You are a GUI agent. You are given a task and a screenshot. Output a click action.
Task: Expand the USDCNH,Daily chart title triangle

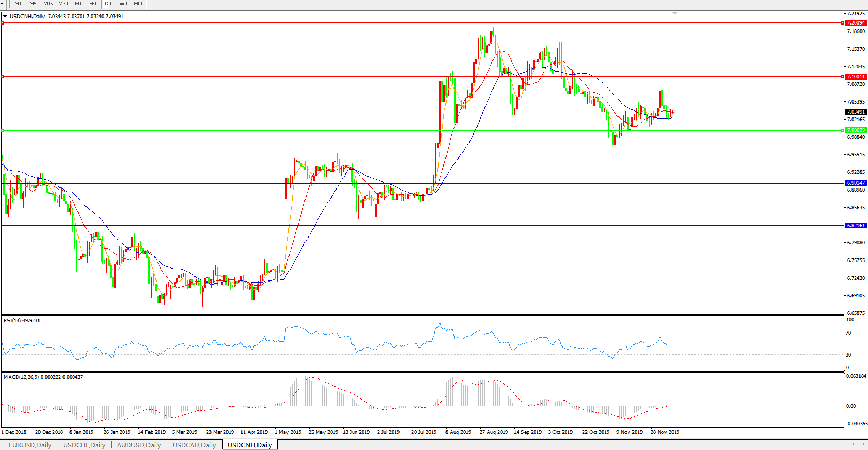coord(5,17)
